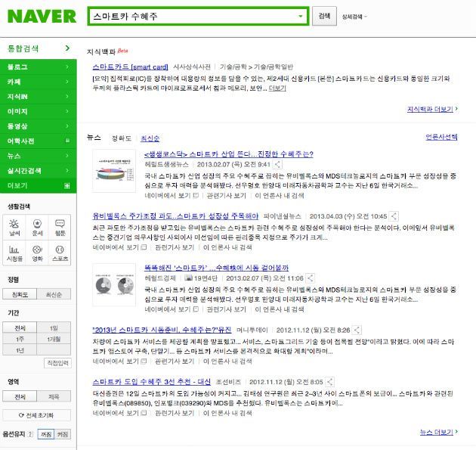Share the 유비벨록스 주가조정 article

tap(394, 216)
